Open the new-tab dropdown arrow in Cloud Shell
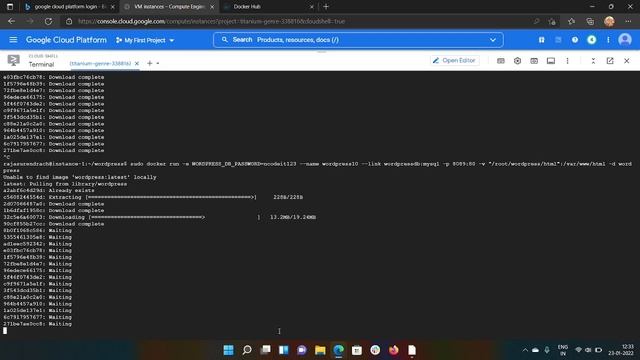This screenshot has width=640, height=360. [x=158, y=64]
